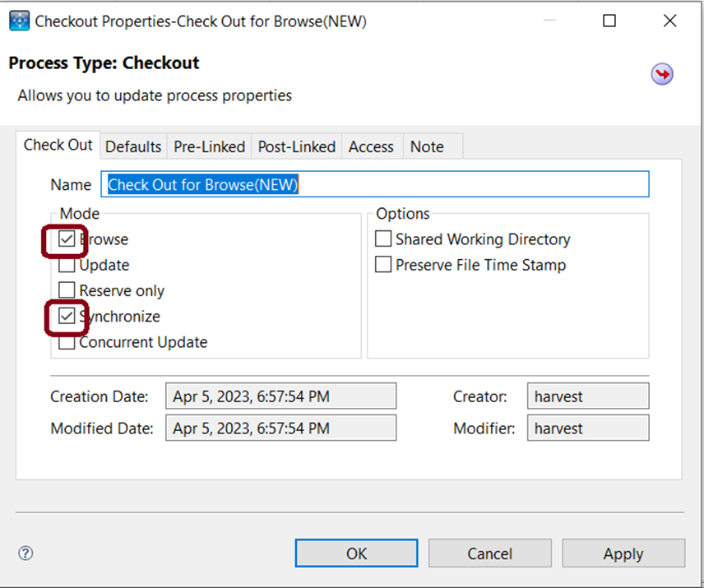Switch to the Defaults tab
Viewport: 704px width, 588px height.
(x=133, y=146)
